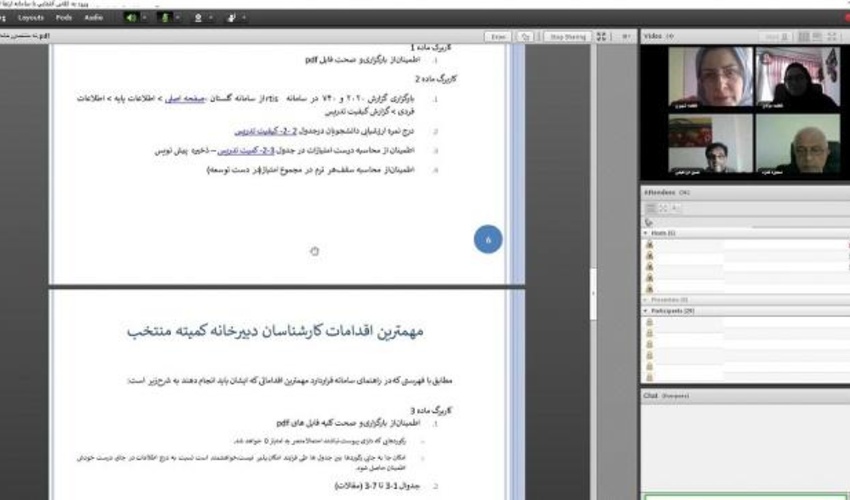Click the Stop Sharing button
850x500 pixels.
pyautogui.click(x=568, y=37)
